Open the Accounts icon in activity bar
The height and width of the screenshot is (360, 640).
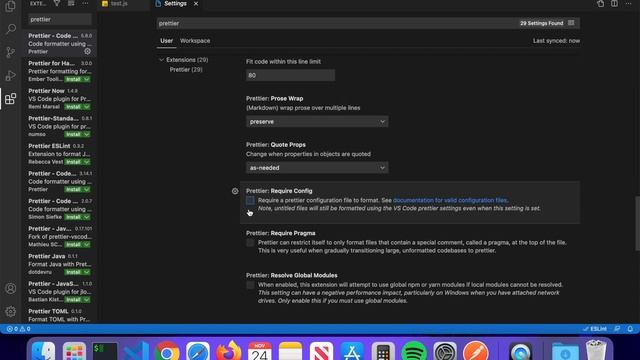[11, 289]
